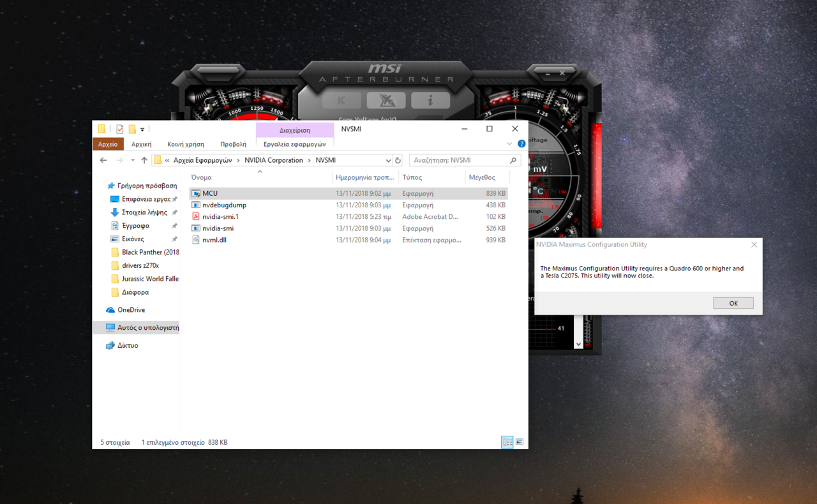Close the MSI Afterburner window
Viewport: 817px width, 504px height.
coord(562,73)
